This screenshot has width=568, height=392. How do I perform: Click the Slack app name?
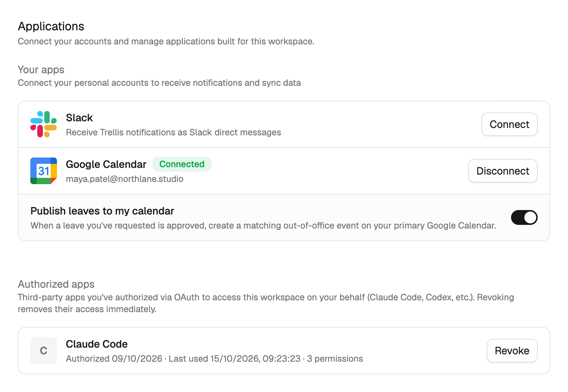coord(79,118)
